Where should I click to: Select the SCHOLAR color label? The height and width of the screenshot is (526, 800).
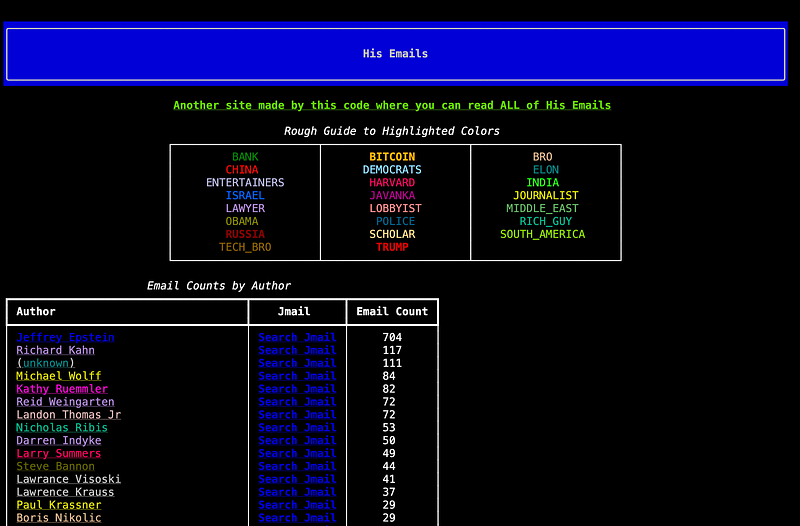[x=392, y=234]
